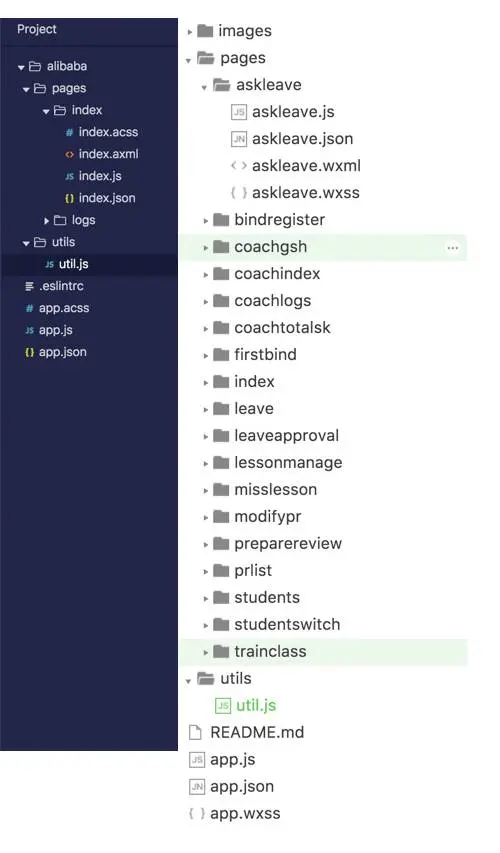Click the curly-brace icon of askleave.wxss
Image resolution: width=500 pixels, height=853 pixels.
pos(238,193)
